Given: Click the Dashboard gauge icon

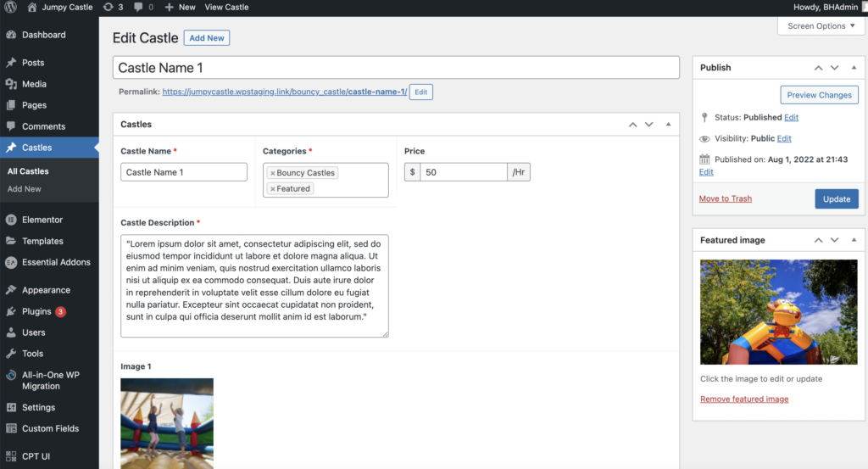Looking at the screenshot, I should point(11,35).
